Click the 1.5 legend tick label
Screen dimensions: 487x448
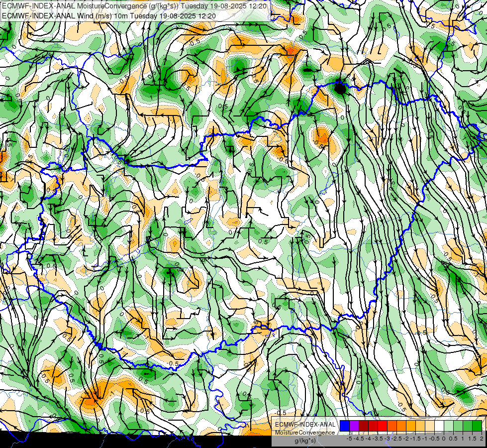click(473, 439)
